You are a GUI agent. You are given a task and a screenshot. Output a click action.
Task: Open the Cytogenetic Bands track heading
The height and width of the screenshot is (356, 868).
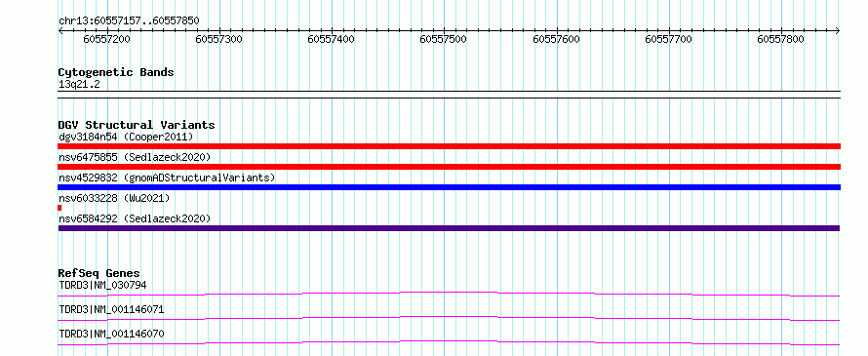(x=116, y=72)
